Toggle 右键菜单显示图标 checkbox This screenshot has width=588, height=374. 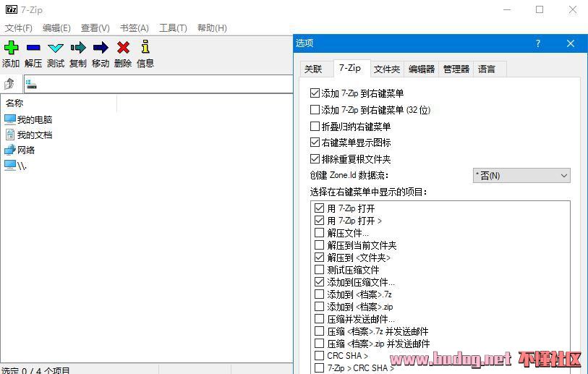(315, 143)
